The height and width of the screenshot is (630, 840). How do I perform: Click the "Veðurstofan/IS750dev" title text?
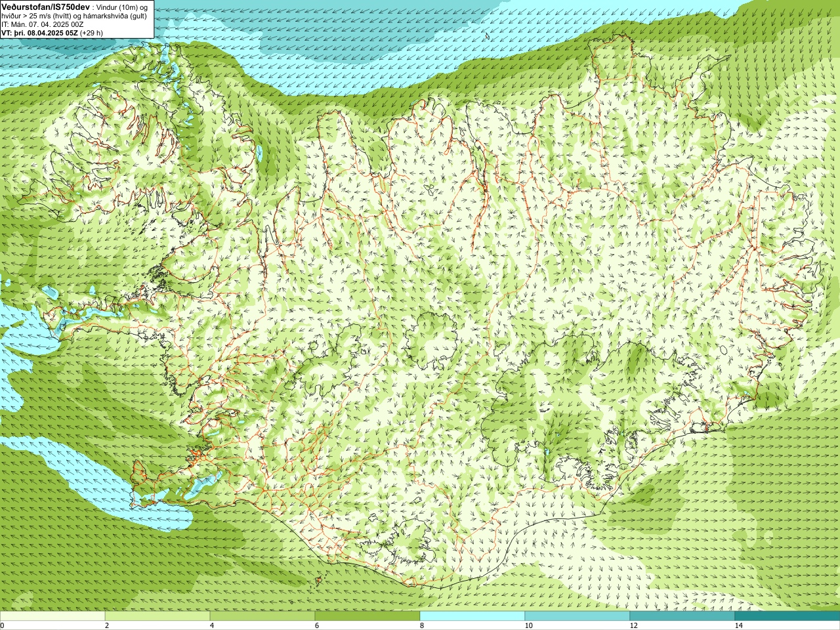pyautogui.click(x=45, y=6)
